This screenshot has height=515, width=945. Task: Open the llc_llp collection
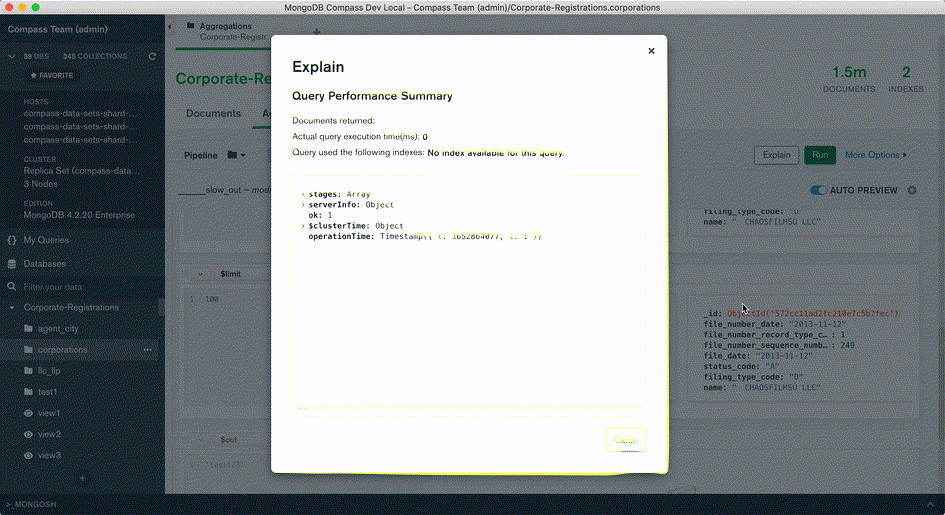point(49,370)
